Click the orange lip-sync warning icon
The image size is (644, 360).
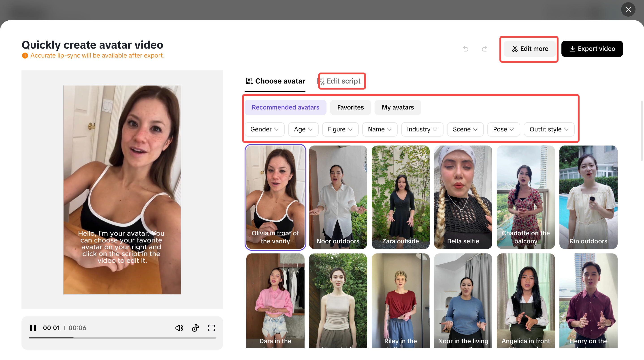click(25, 56)
